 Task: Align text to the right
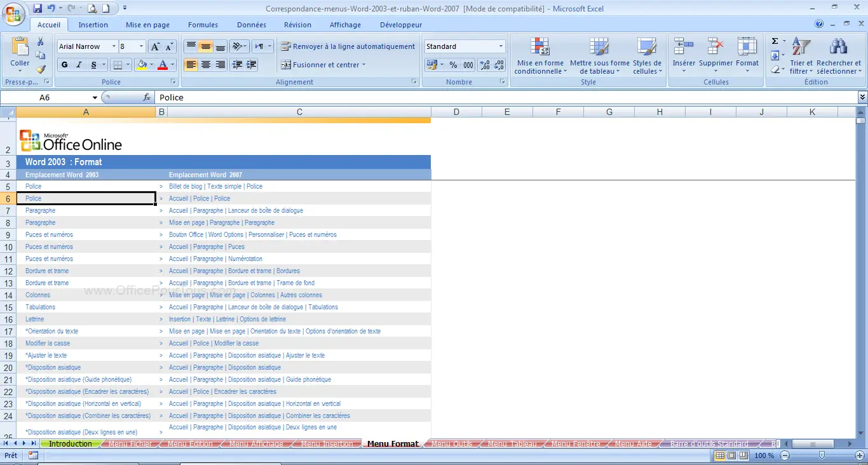[220, 65]
